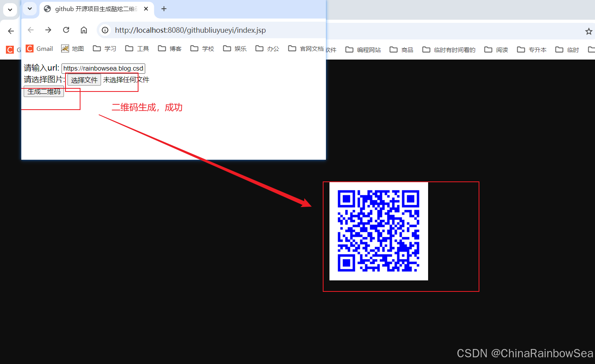Open the 娱乐 bookmark folder

click(x=235, y=49)
